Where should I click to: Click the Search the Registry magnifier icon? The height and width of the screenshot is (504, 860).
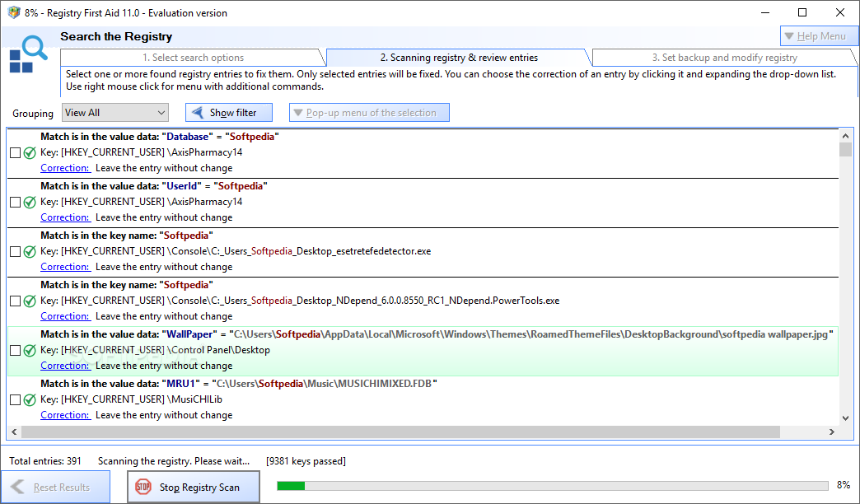pyautogui.click(x=28, y=54)
